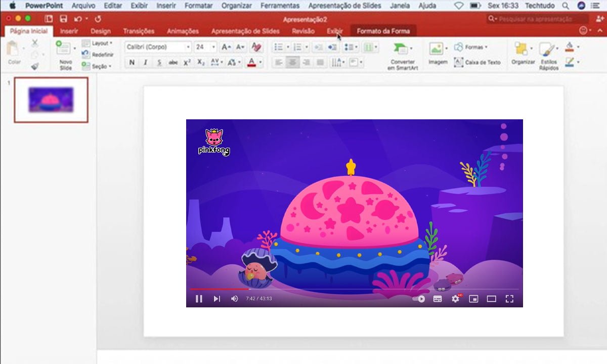Screen dimensions: 607x364
Task: Toggle center text alignment
Action: tap(292, 63)
